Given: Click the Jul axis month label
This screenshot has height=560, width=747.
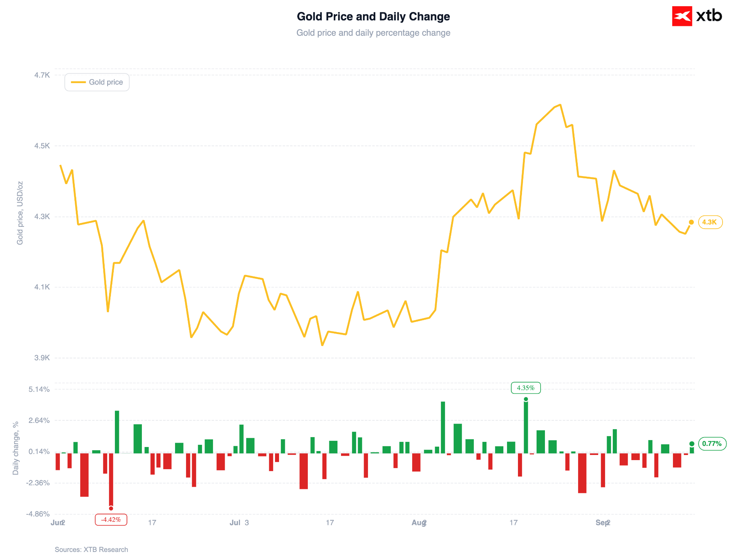Looking at the screenshot, I should point(235,523).
